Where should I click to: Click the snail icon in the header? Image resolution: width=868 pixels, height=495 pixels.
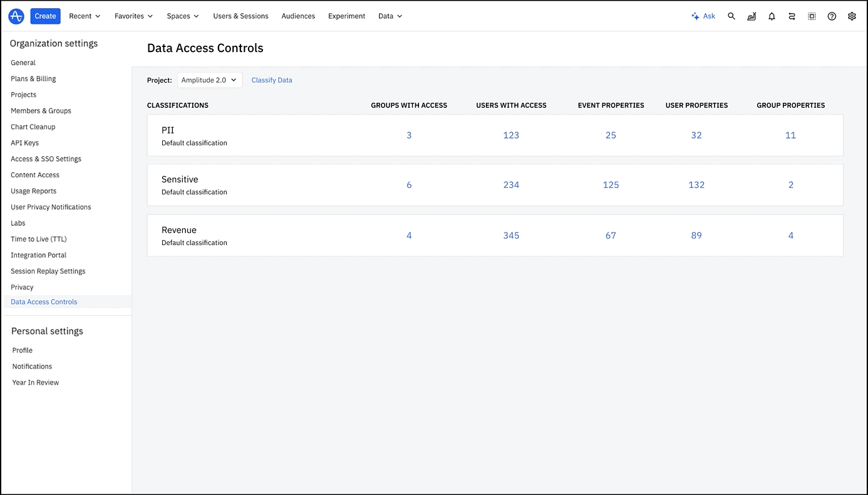pyautogui.click(x=752, y=16)
